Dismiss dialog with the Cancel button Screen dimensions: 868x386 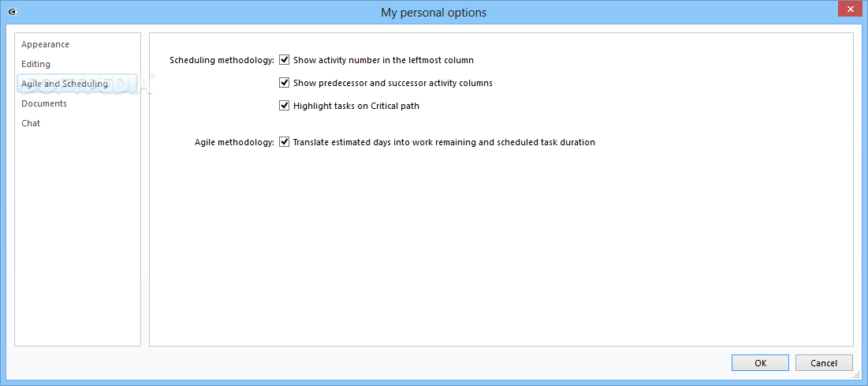824,362
